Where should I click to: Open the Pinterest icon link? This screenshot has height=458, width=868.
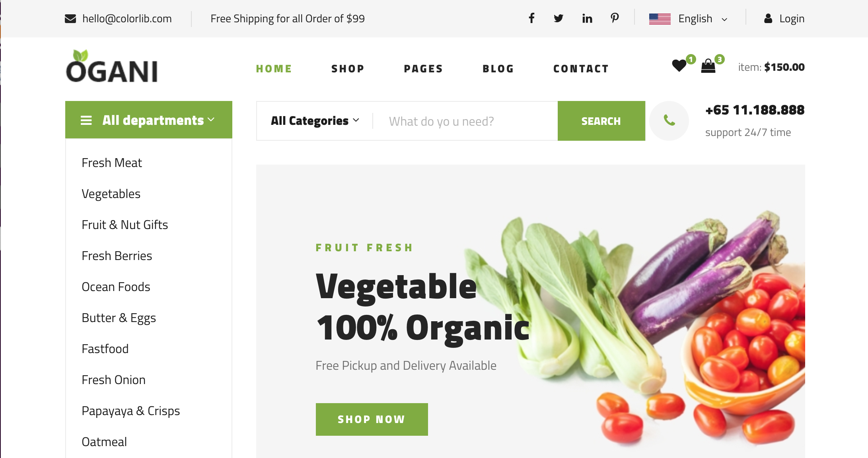(x=615, y=18)
